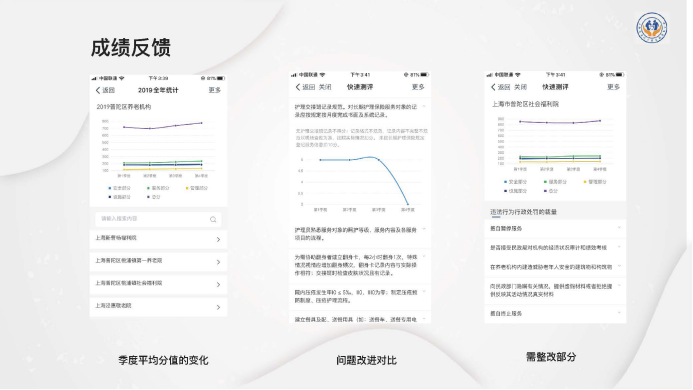Image resolution: width=693 pixels, height=390 pixels.
Task: Open 更多 menu in middle 快速测评 screen
Action: click(418, 87)
